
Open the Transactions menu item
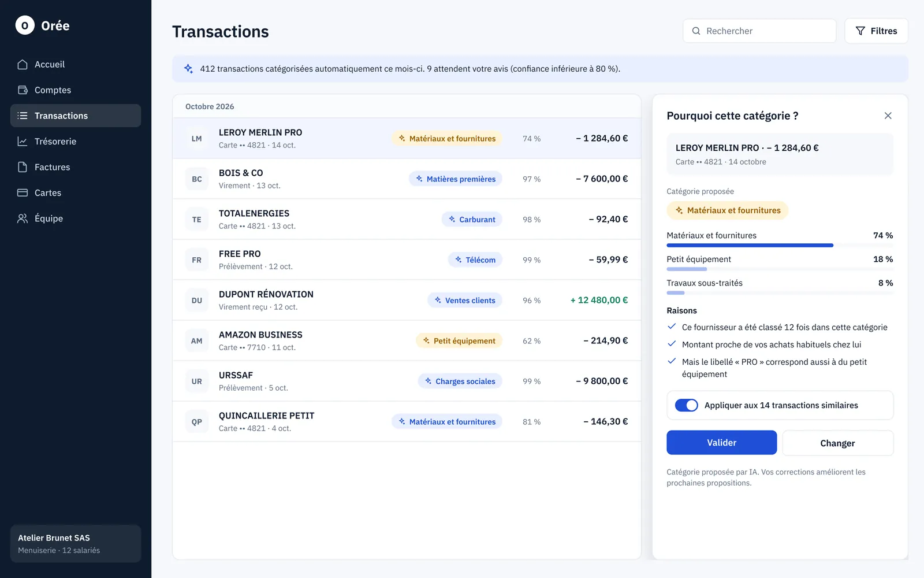(x=76, y=116)
